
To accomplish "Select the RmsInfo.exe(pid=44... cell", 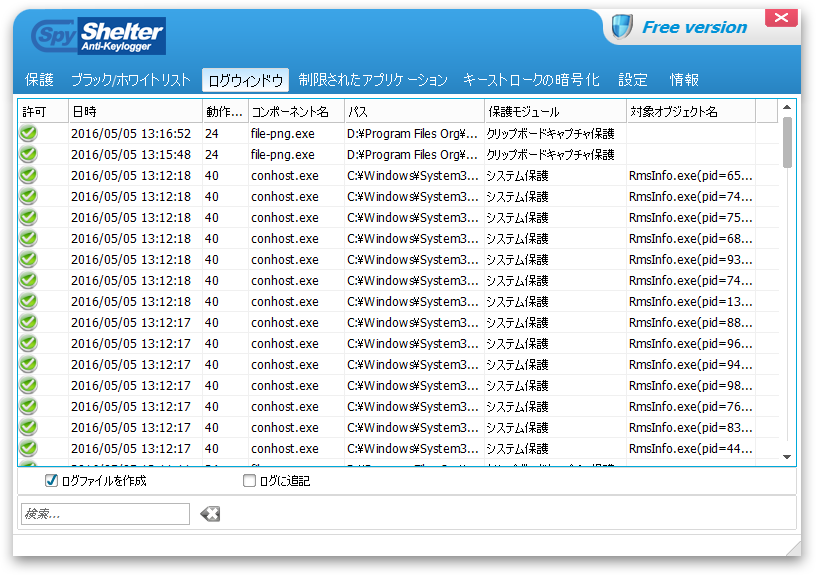I will pyautogui.click(x=691, y=449).
